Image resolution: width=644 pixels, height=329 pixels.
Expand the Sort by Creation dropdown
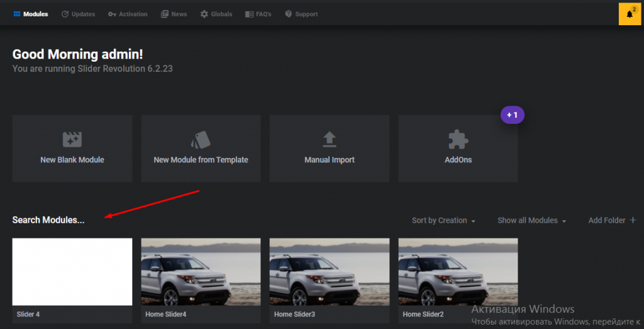pyautogui.click(x=443, y=221)
